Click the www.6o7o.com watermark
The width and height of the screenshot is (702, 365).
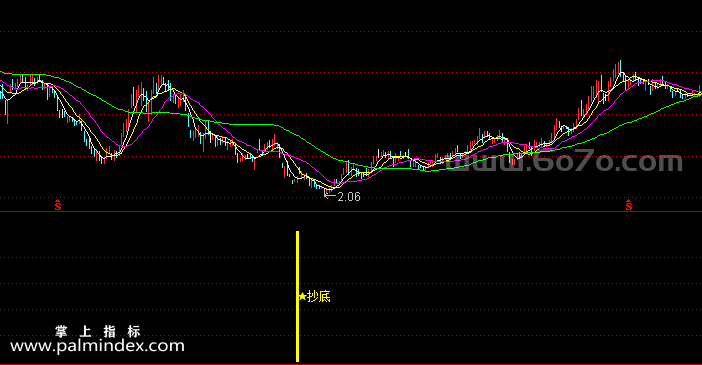[564, 161]
